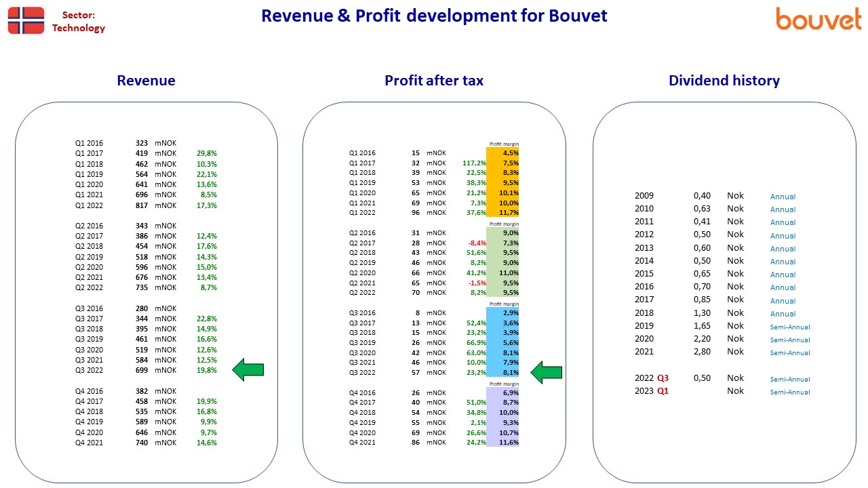This screenshot has width=868, height=488.
Task: Click 'Semi-Annual' in the 2019 dividend row
Action: click(x=790, y=327)
